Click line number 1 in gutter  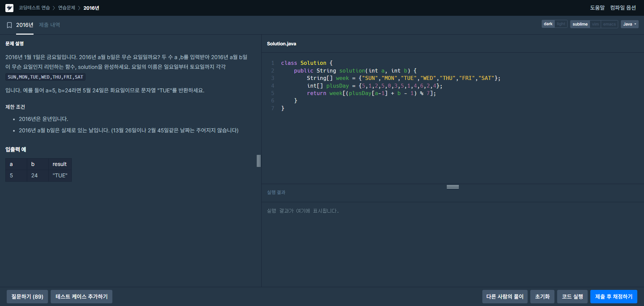(x=273, y=63)
